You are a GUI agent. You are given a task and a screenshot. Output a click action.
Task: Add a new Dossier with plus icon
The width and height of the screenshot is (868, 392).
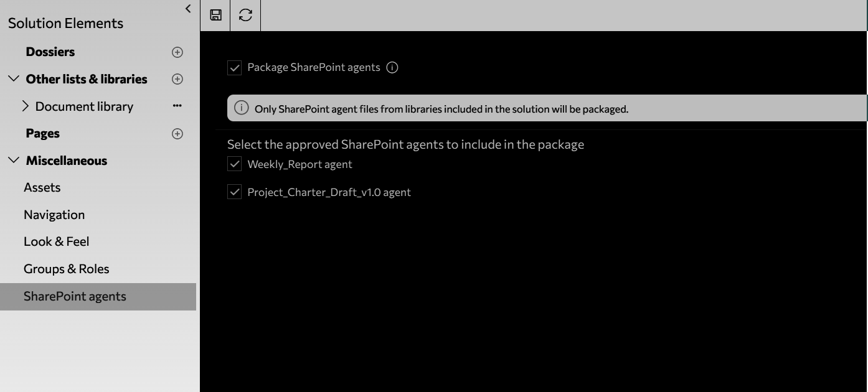pyautogui.click(x=177, y=52)
